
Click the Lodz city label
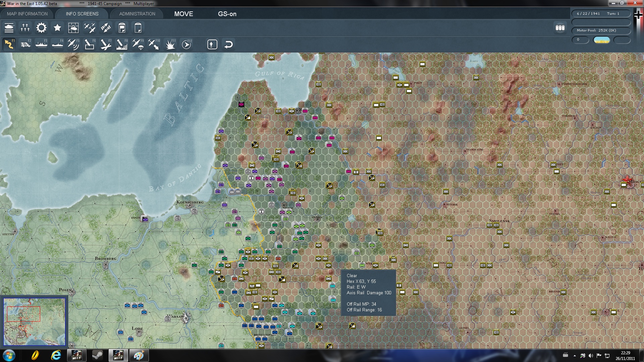click(x=137, y=328)
